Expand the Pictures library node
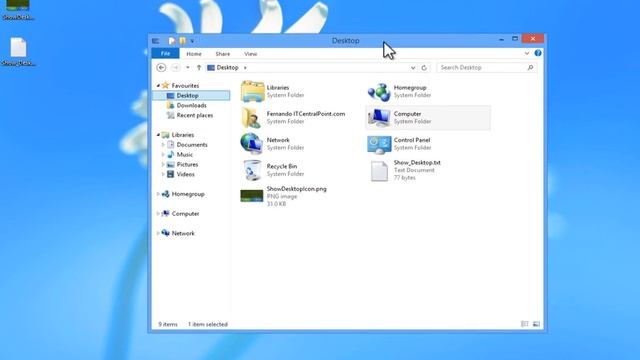 [x=163, y=164]
